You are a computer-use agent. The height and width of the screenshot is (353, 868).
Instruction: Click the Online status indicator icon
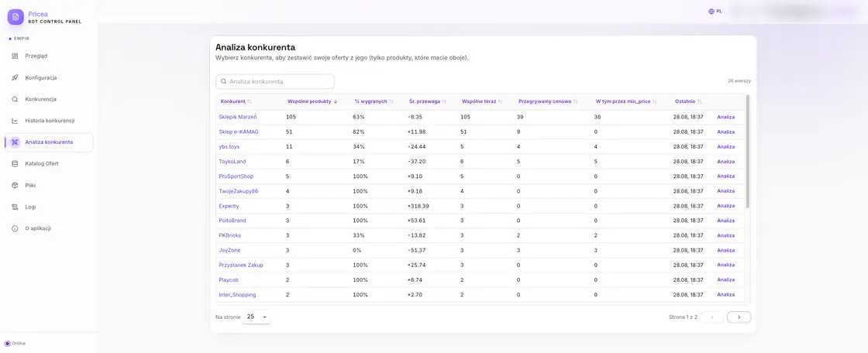(x=8, y=343)
